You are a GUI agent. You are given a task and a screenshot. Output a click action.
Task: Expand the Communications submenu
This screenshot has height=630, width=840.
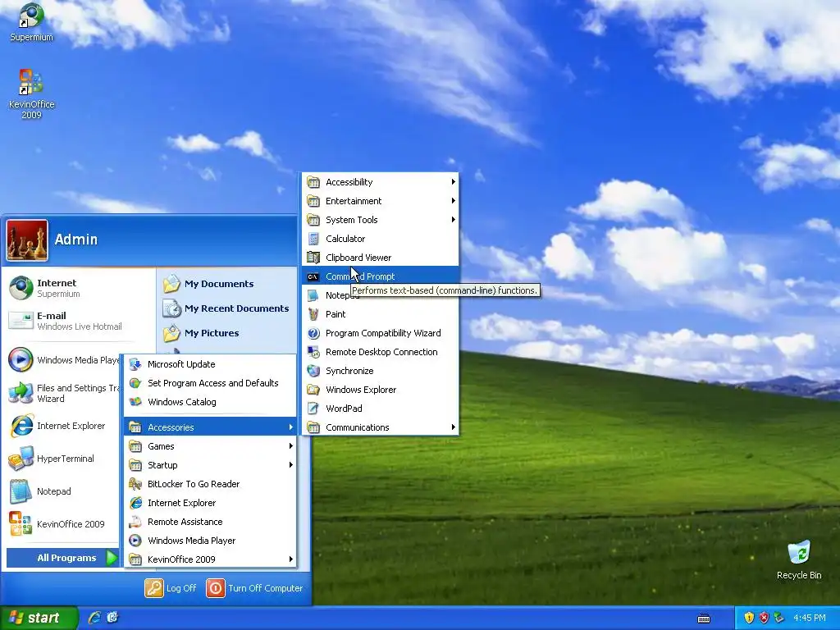click(381, 427)
